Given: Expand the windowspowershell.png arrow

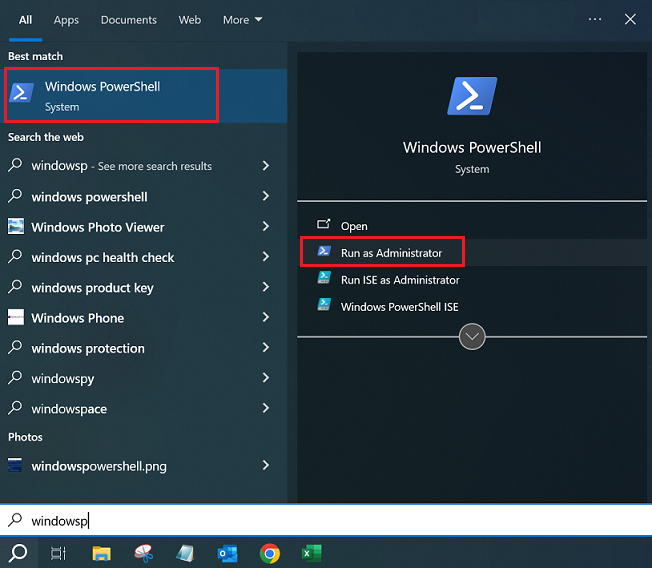Looking at the screenshot, I should (x=266, y=465).
